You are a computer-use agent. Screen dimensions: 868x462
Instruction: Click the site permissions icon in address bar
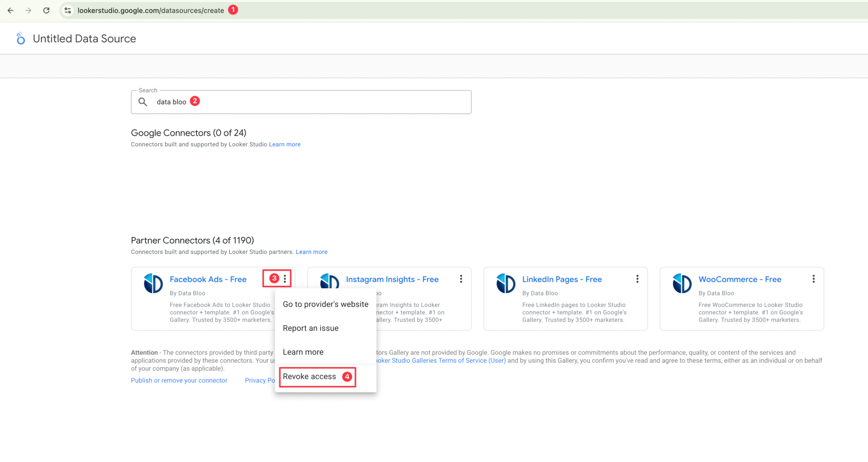(x=67, y=10)
